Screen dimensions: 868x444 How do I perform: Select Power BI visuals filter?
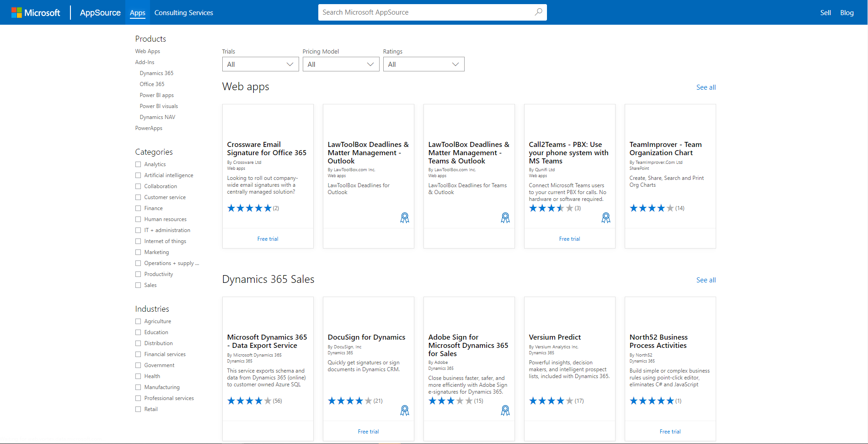click(159, 106)
